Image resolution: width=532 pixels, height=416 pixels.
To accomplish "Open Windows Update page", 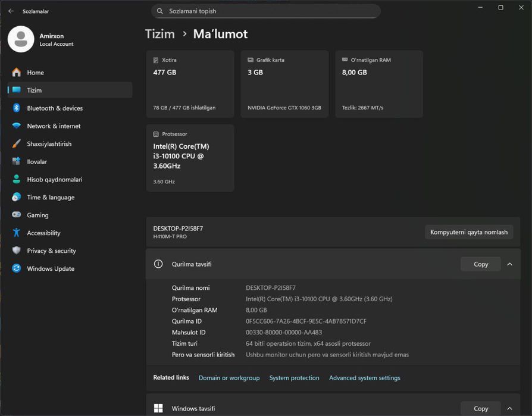I will [x=70, y=268].
